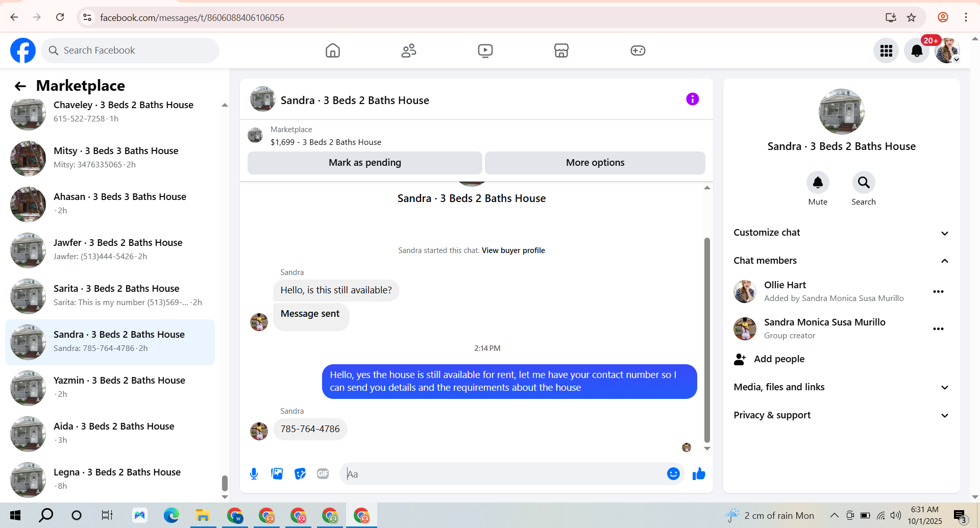Click the Add people icon

point(740,359)
